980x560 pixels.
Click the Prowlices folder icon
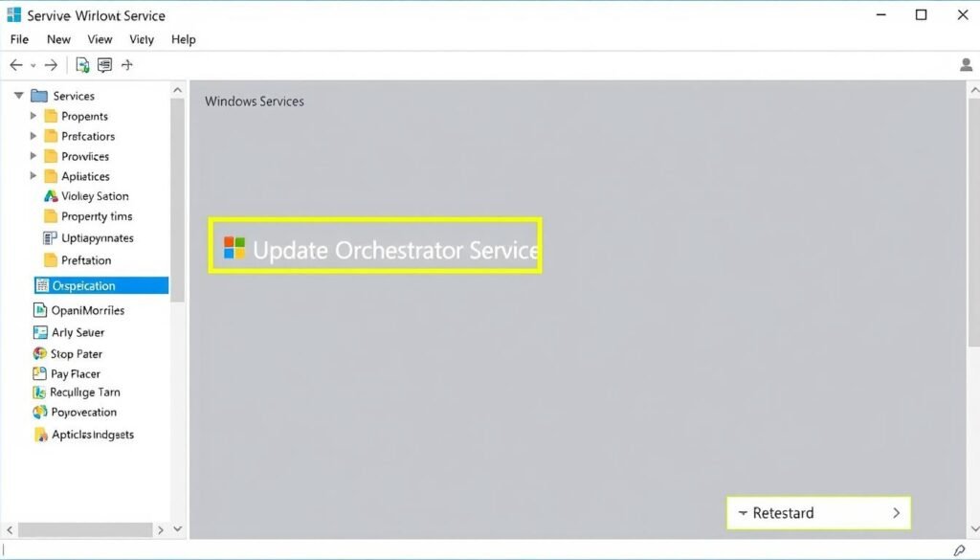[51, 156]
